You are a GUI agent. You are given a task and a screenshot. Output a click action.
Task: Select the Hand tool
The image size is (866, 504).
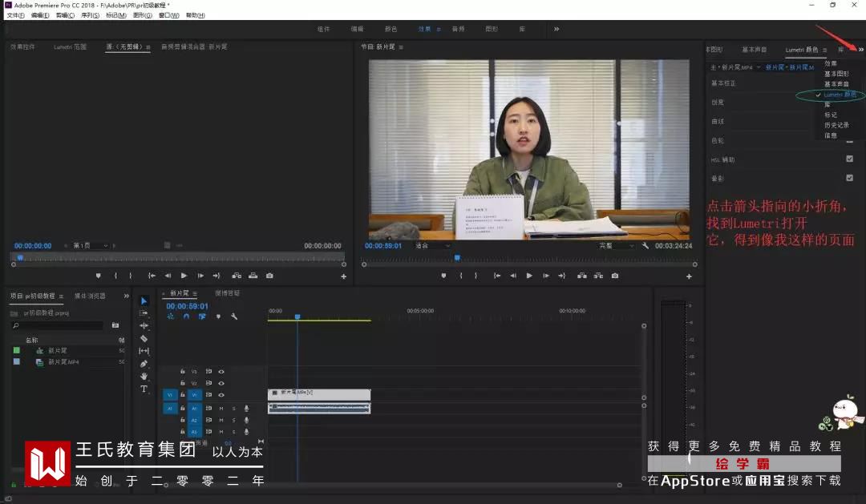pyautogui.click(x=144, y=377)
